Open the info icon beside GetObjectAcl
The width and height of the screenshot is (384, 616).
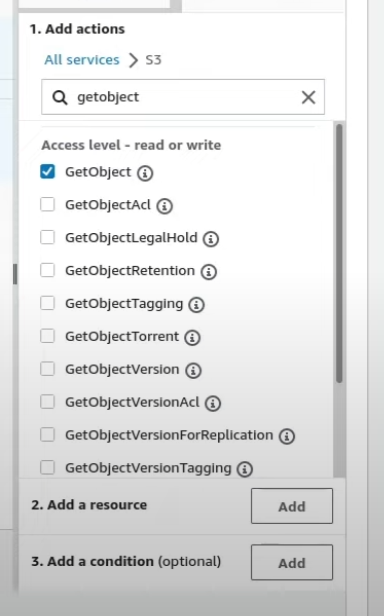(165, 206)
